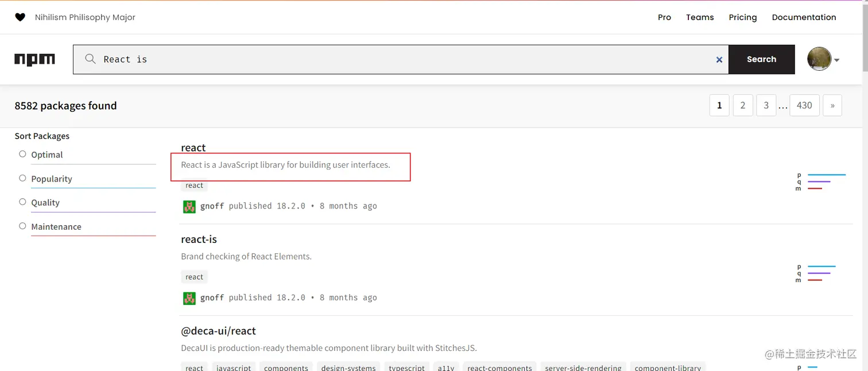
Task: Open the react-is package link
Action: click(x=199, y=239)
